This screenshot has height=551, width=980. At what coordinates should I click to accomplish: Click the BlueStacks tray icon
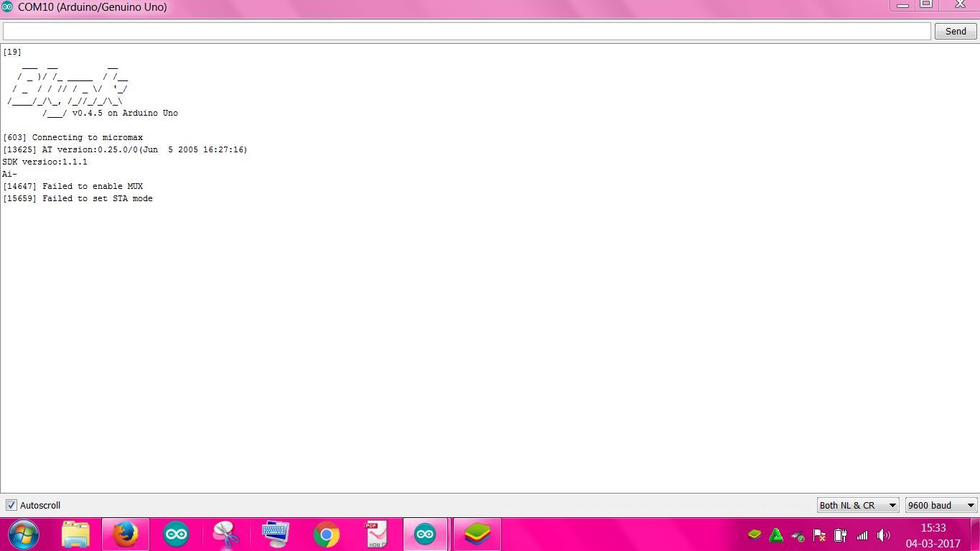[x=754, y=535]
